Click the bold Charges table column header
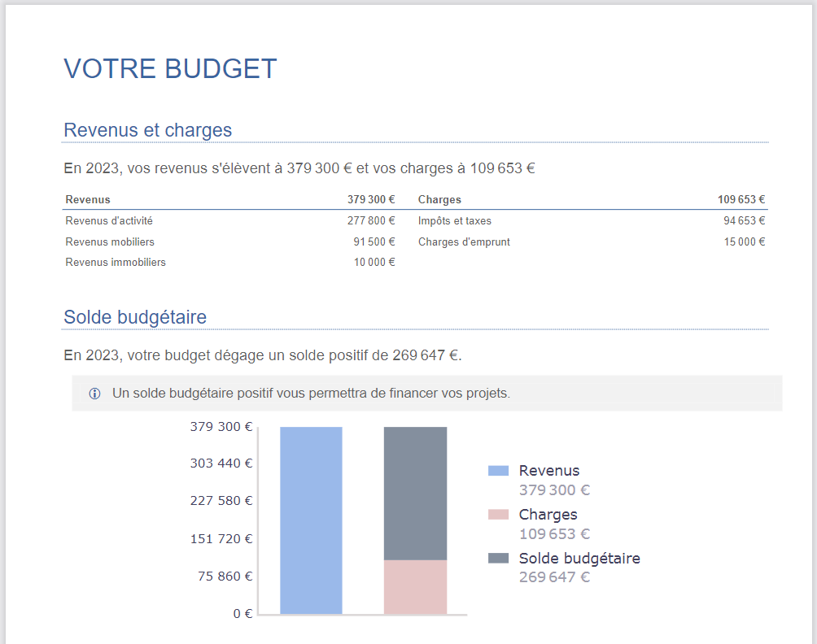Image resolution: width=817 pixels, height=644 pixels. pos(439,200)
